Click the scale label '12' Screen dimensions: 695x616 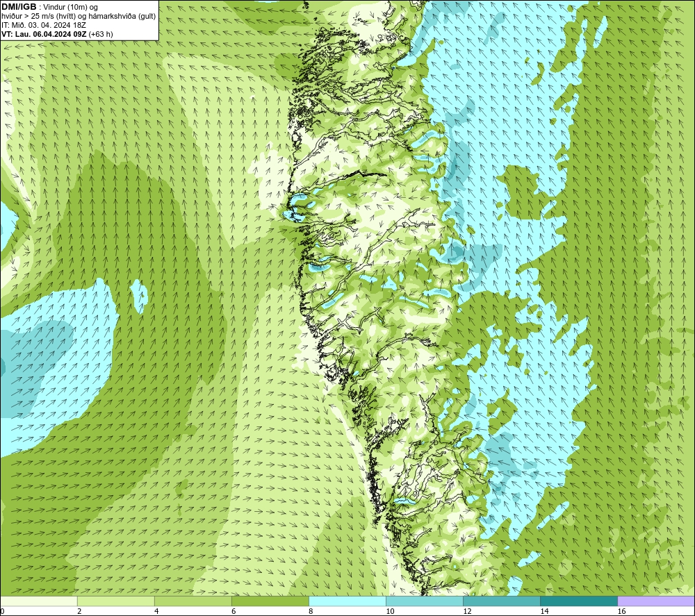467,611
